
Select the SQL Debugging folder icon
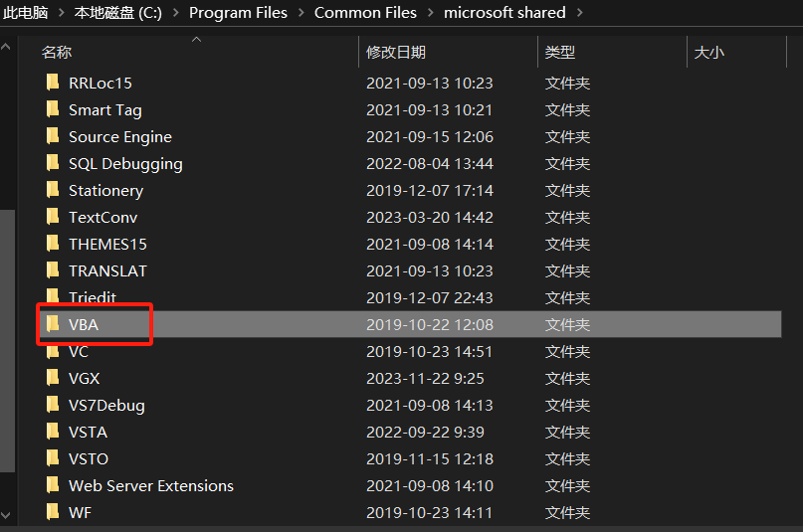[53, 163]
